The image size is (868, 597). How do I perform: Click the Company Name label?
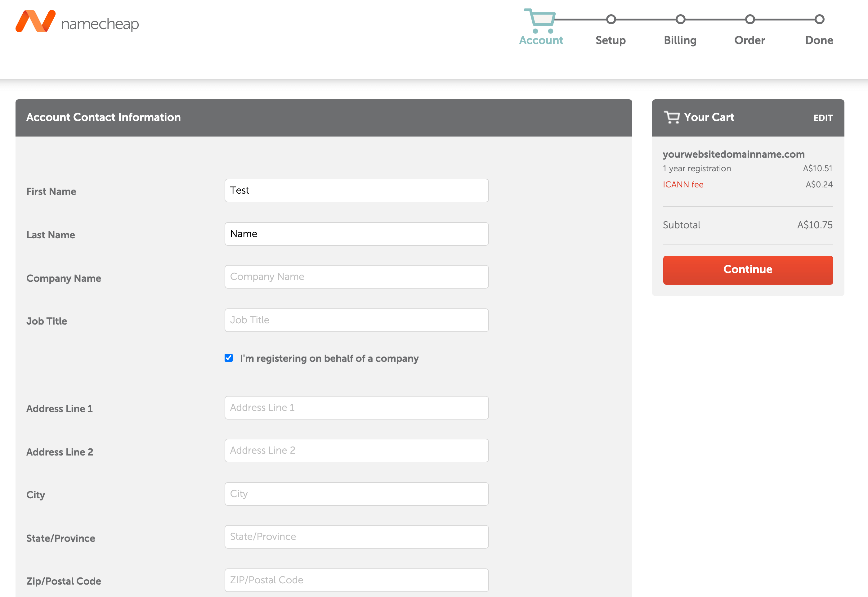click(64, 278)
